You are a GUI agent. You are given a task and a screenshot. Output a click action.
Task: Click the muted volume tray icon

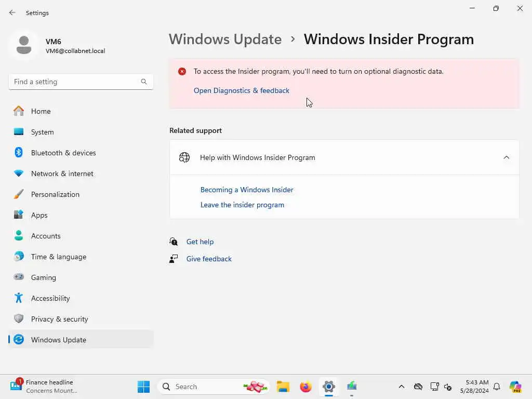pos(448,387)
